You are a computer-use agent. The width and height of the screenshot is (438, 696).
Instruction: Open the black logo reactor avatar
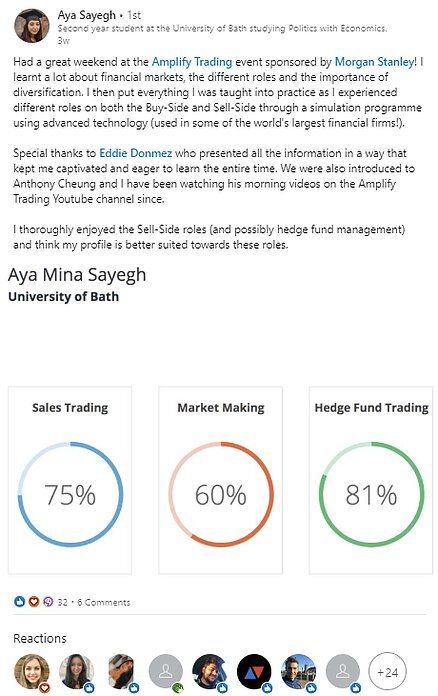[x=254, y=672]
